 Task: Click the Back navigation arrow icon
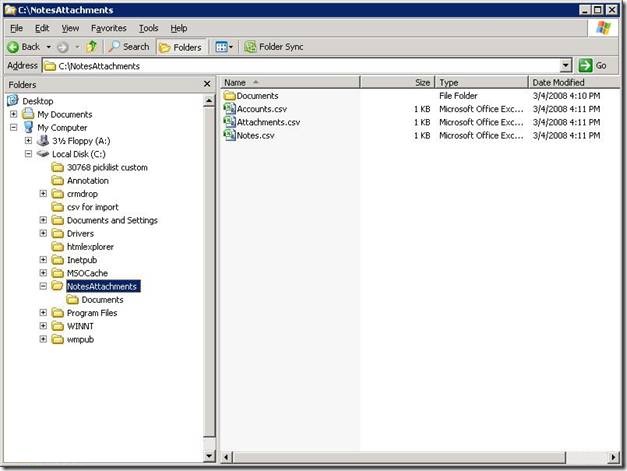(x=13, y=47)
